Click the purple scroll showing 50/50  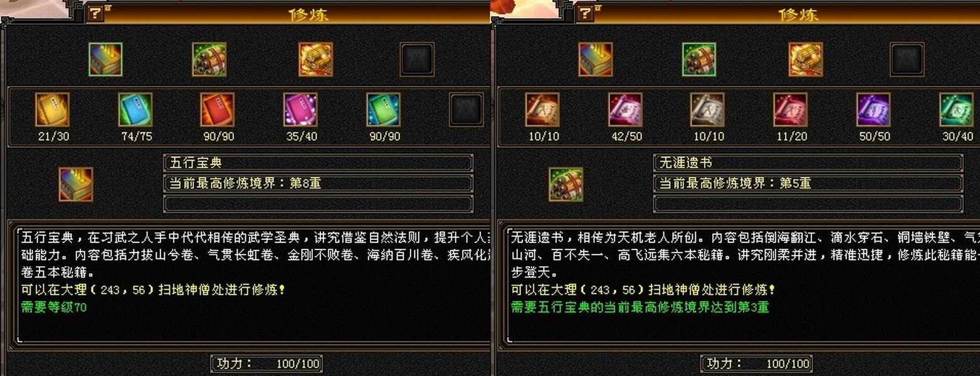(x=873, y=110)
